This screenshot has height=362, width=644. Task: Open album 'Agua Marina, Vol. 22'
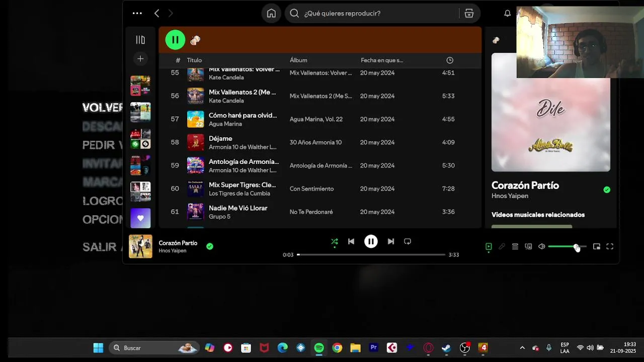(x=316, y=119)
